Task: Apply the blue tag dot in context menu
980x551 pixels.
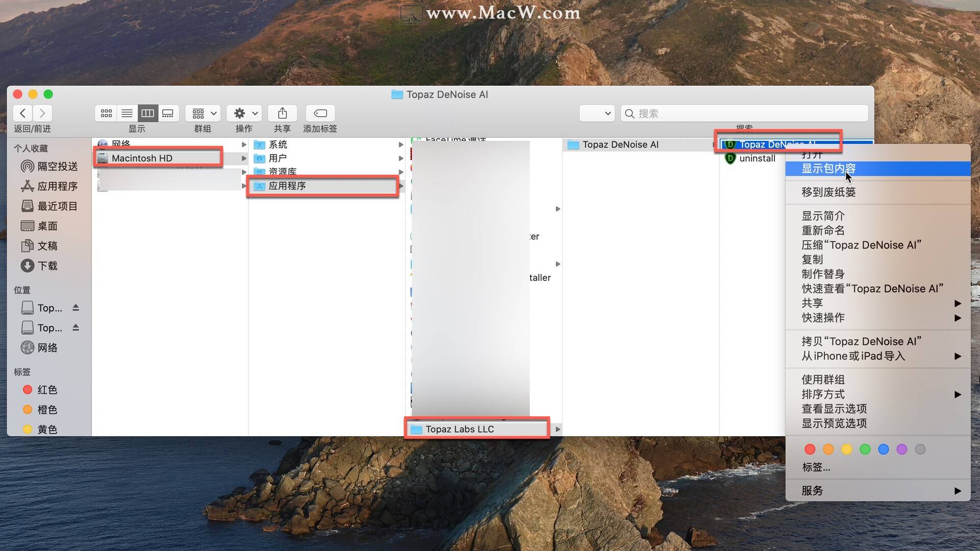Action: pos(884,449)
